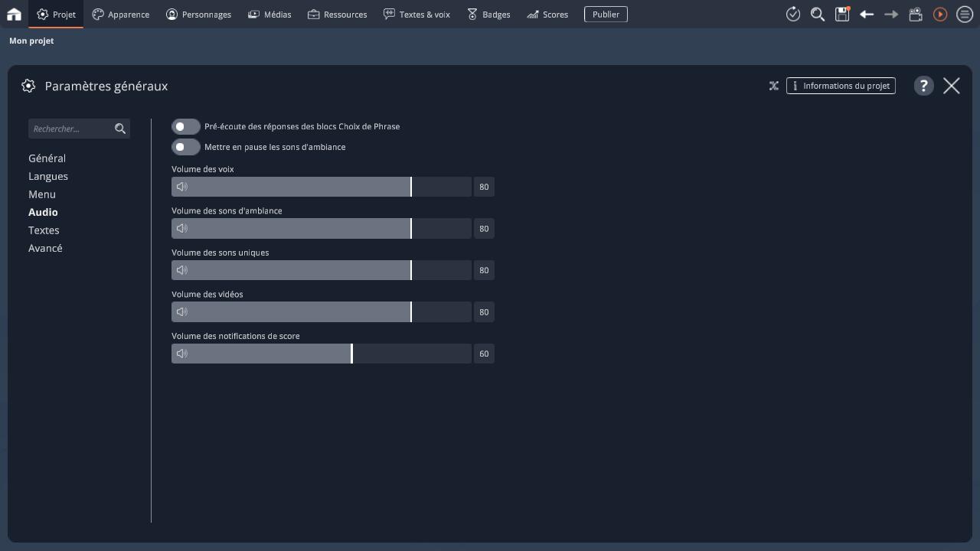Screen dimensions: 980x551
Task: Select the Avancé settings section
Action: pos(45,248)
